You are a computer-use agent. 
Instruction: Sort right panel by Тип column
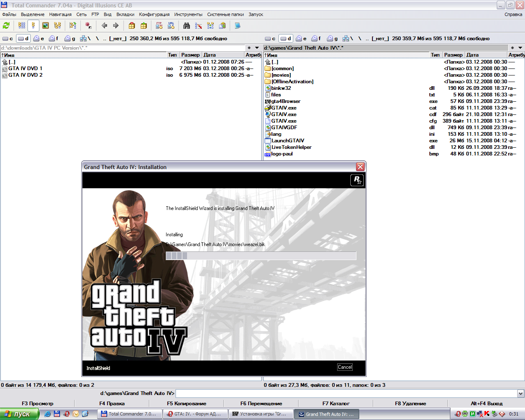click(435, 55)
